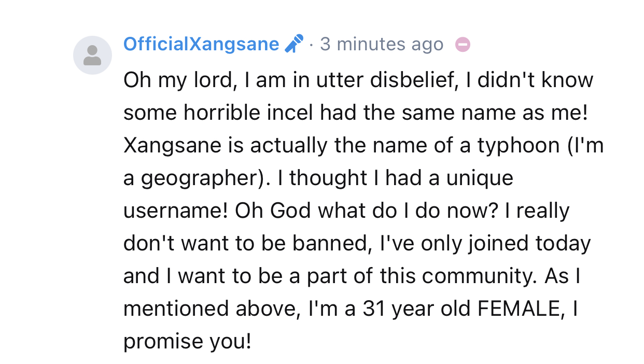The width and height of the screenshot is (644, 364).
Task: Open the OfficialXangsane profile menu
Action: coord(201,44)
